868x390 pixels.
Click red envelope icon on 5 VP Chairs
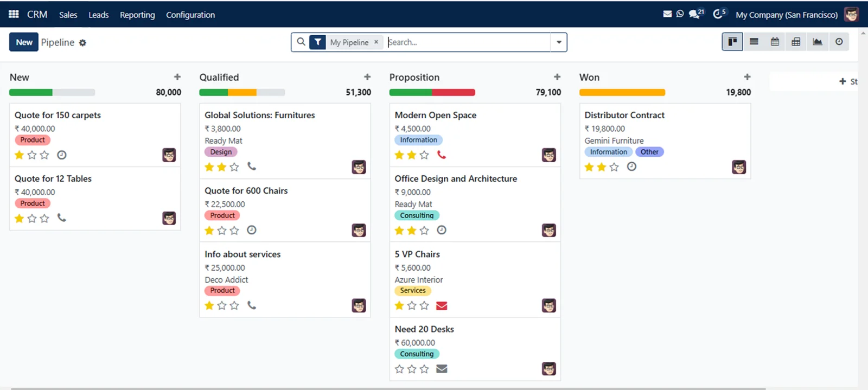442,306
